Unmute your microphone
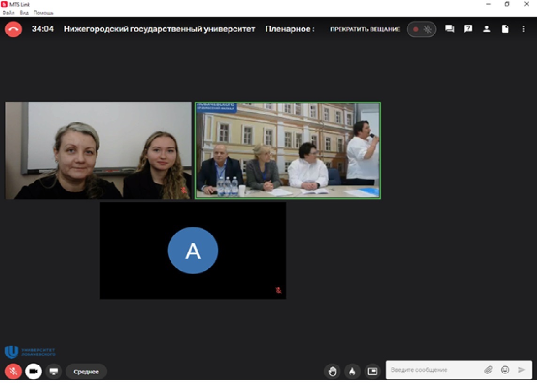The image size is (538, 392). 13,371
